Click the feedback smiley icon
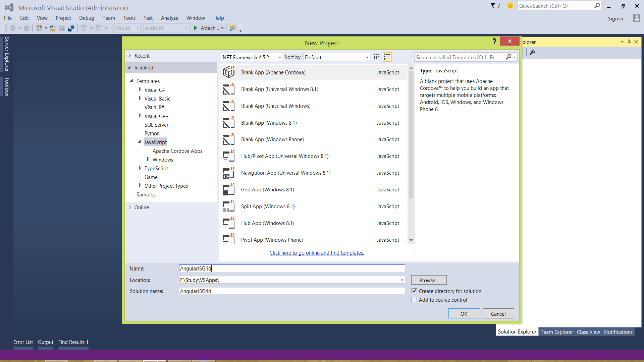The image size is (644, 362). coord(510,6)
